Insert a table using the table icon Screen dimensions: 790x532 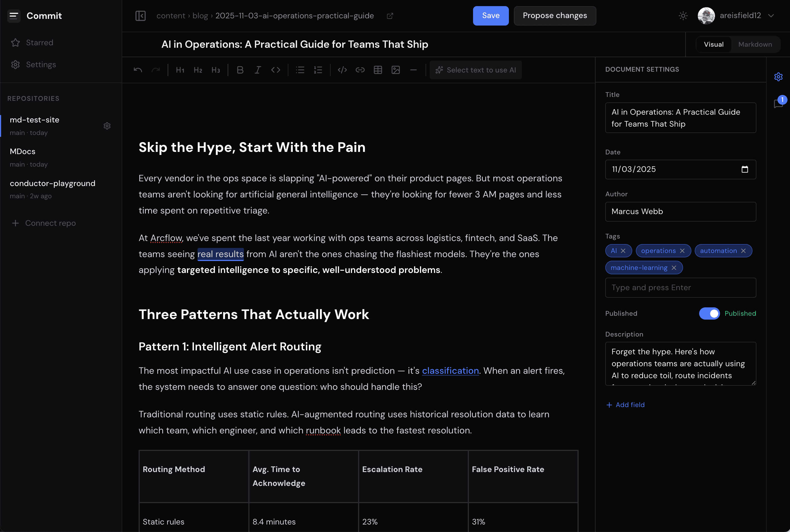pyautogui.click(x=378, y=70)
